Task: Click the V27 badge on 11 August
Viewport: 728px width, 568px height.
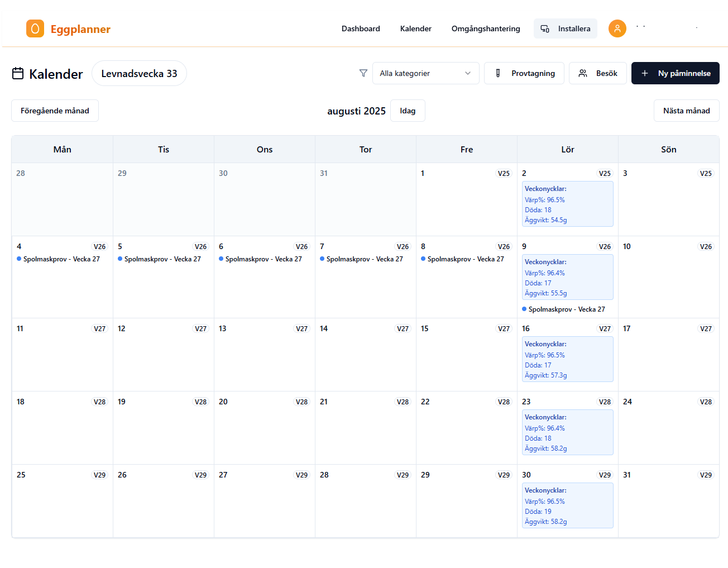Action: pyautogui.click(x=99, y=329)
